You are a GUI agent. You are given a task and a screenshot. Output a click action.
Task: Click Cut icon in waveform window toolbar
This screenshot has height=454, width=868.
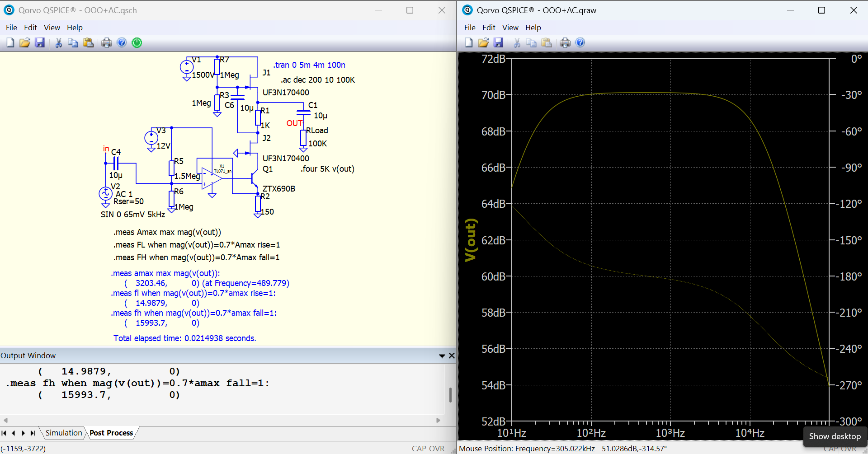click(517, 42)
